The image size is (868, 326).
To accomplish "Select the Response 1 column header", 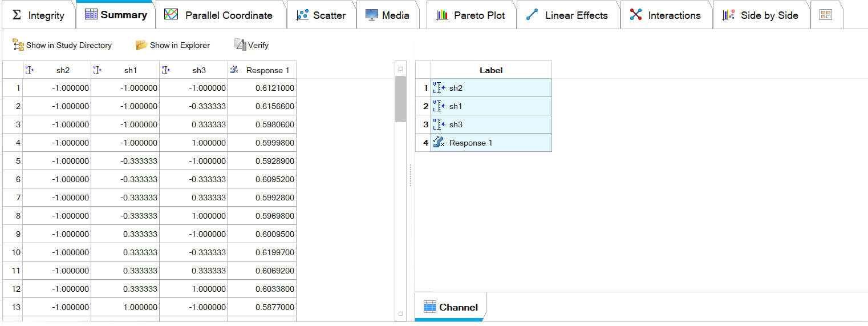I will 262,70.
